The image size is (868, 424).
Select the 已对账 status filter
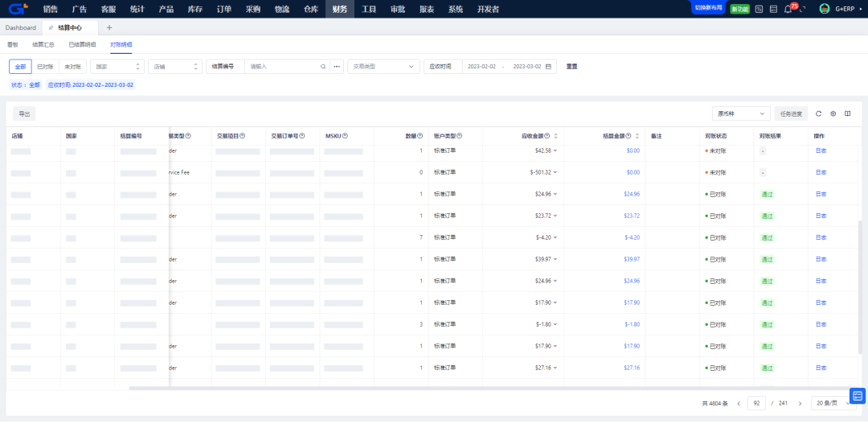[45, 67]
